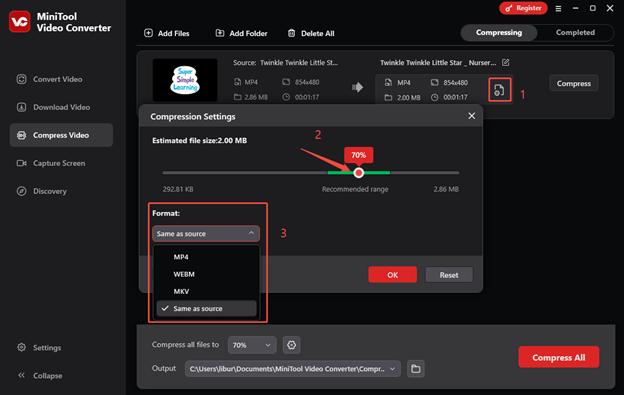Screen dimensions: 624x395
Task: Collapse the Format Same as source dropdown
Action: (206, 234)
